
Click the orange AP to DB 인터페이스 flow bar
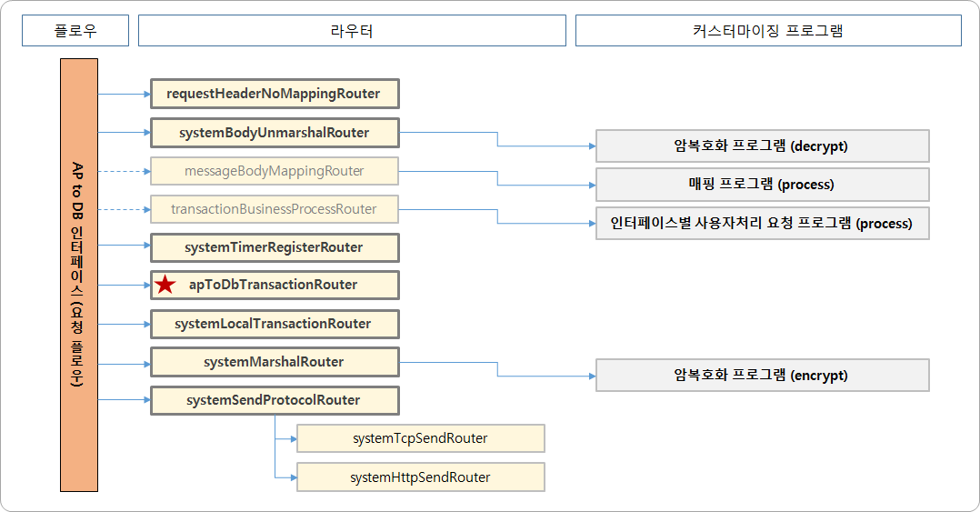pyautogui.click(x=79, y=275)
